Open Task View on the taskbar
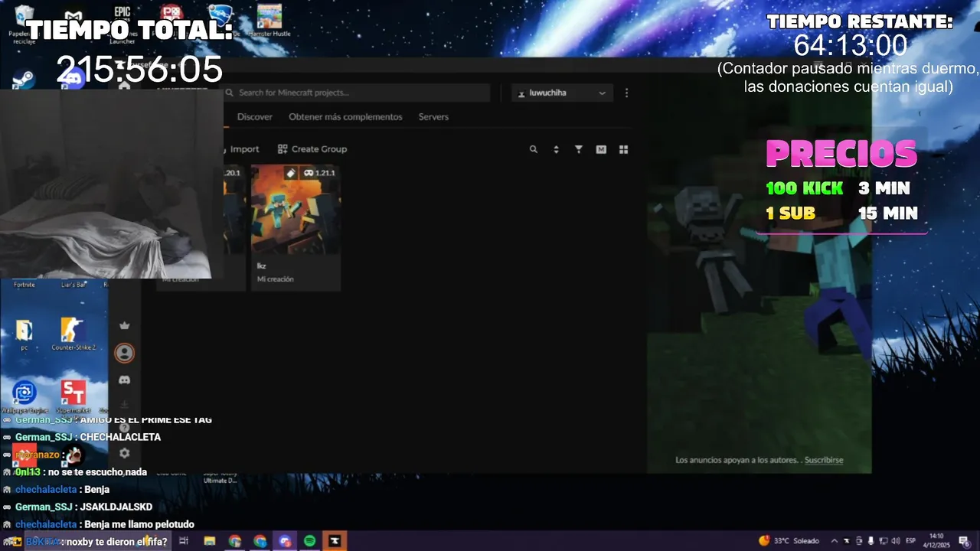Image resolution: width=980 pixels, height=551 pixels. click(184, 541)
